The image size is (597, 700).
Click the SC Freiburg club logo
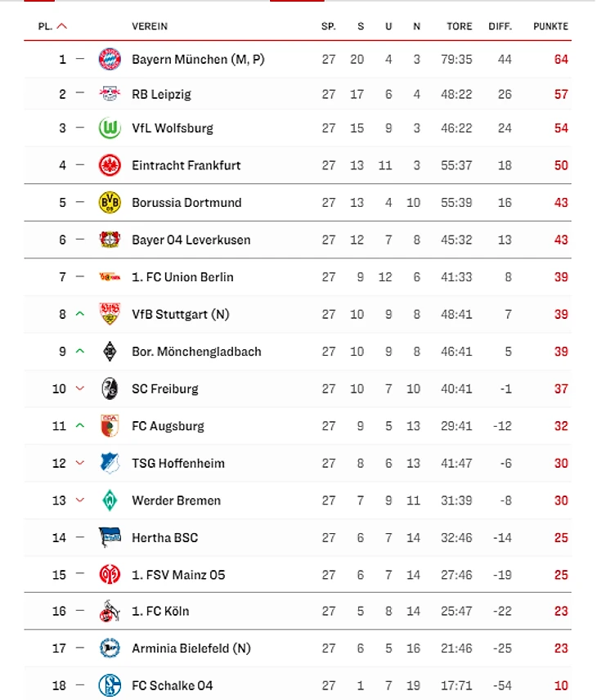point(109,388)
